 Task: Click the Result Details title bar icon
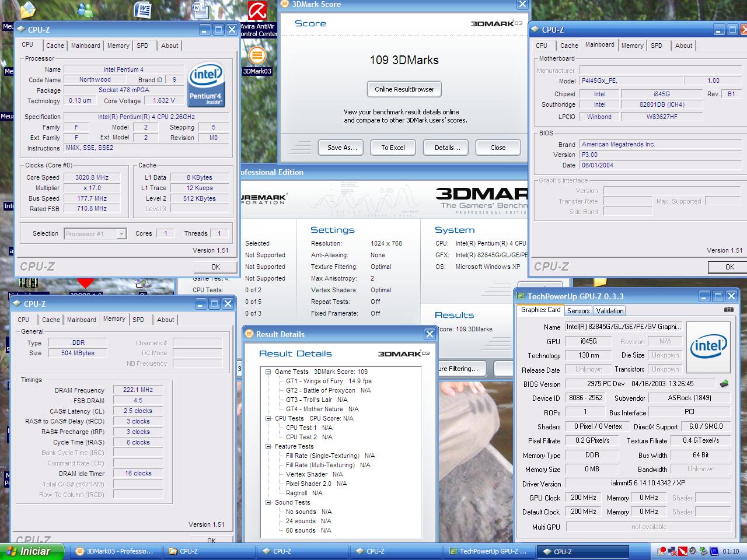coord(250,334)
